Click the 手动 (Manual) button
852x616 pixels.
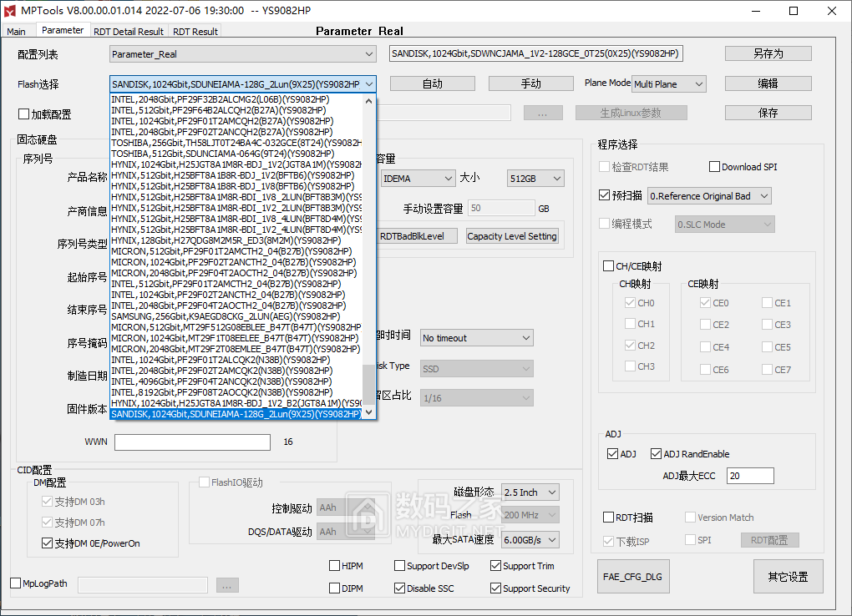pos(531,83)
